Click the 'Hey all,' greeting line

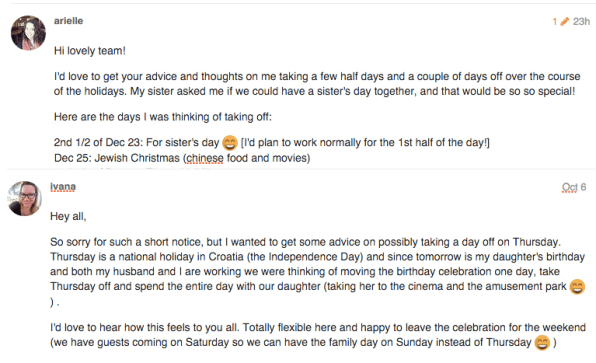click(68, 217)
